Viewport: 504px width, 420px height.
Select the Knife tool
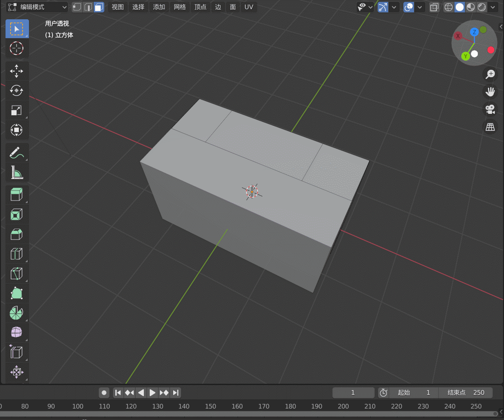17,274
